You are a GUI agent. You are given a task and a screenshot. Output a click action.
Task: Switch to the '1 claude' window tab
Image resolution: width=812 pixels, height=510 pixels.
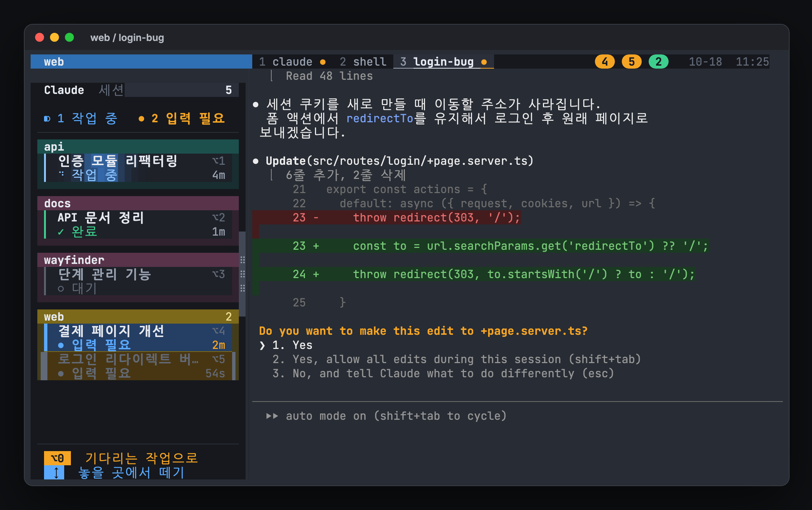pos(292,62)
